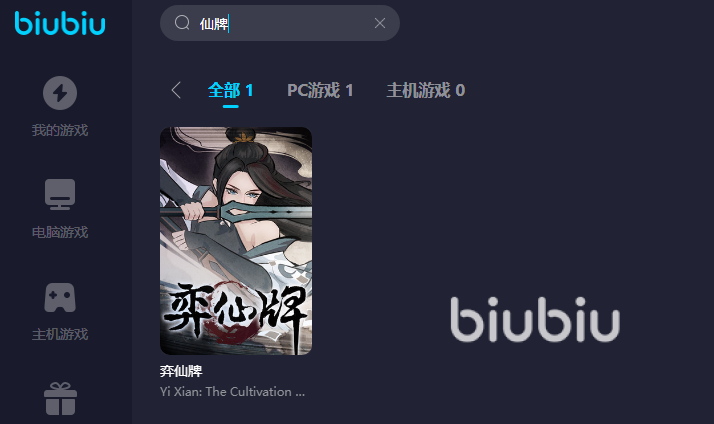Open the 弈仙牌 game cover thumbnail

click(236, 241)
